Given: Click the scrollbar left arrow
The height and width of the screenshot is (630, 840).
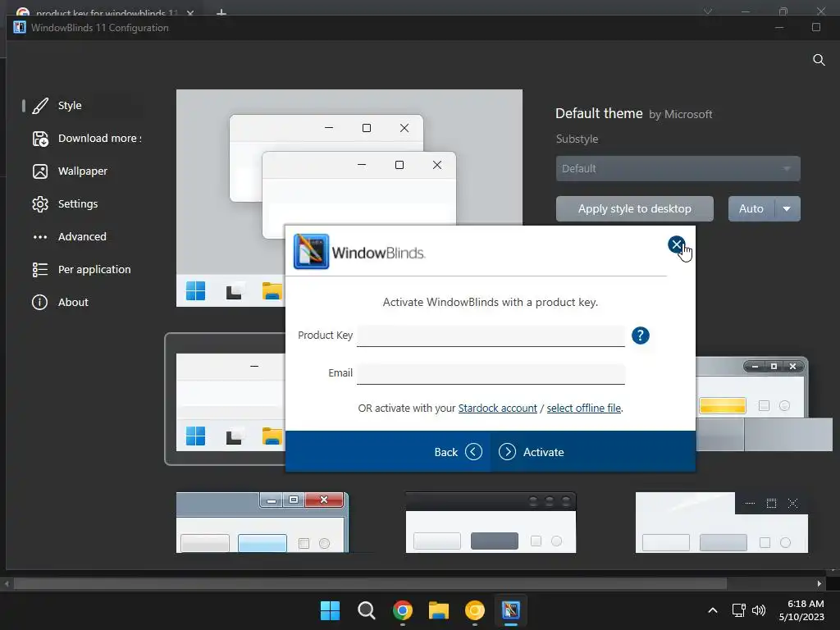Looking at the screenshot, I should pos(7,583).
